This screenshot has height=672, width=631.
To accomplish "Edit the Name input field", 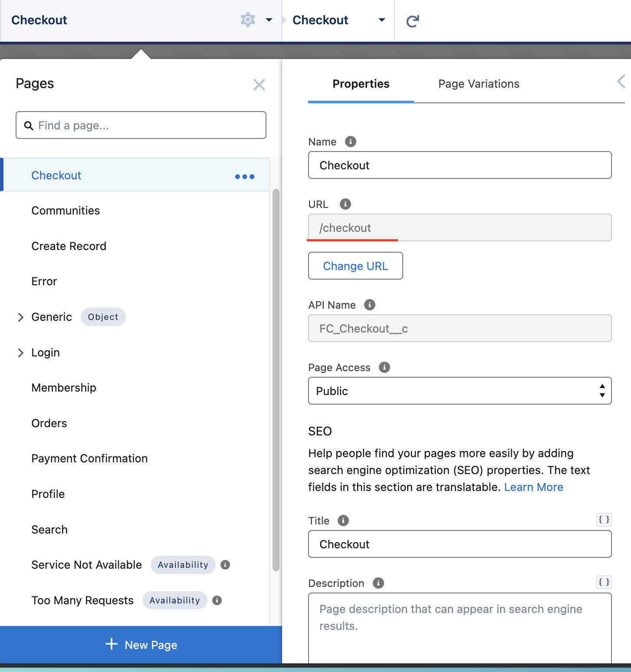I will point(460,165).
